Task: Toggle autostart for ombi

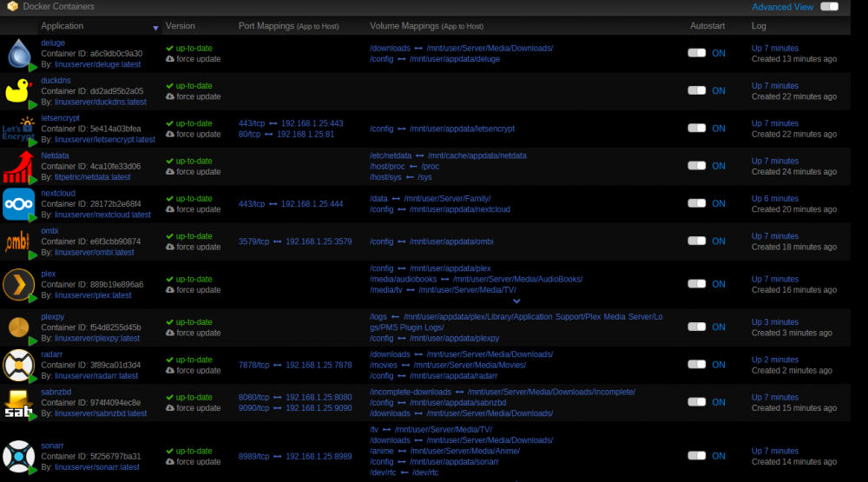Action: coord(696,241)
